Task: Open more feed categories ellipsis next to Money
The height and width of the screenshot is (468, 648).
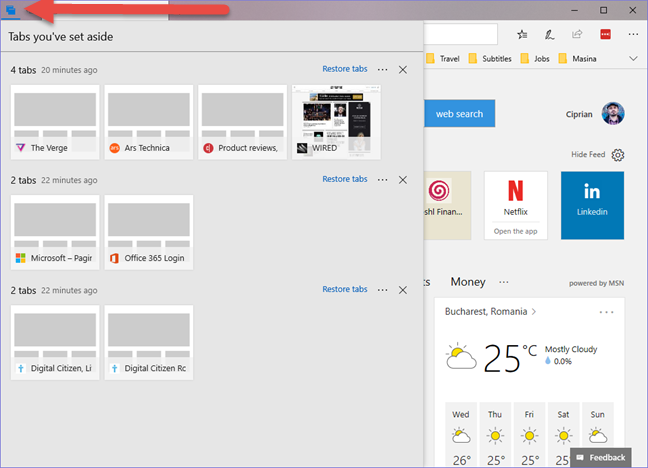Action: click(x=503, y=282)
